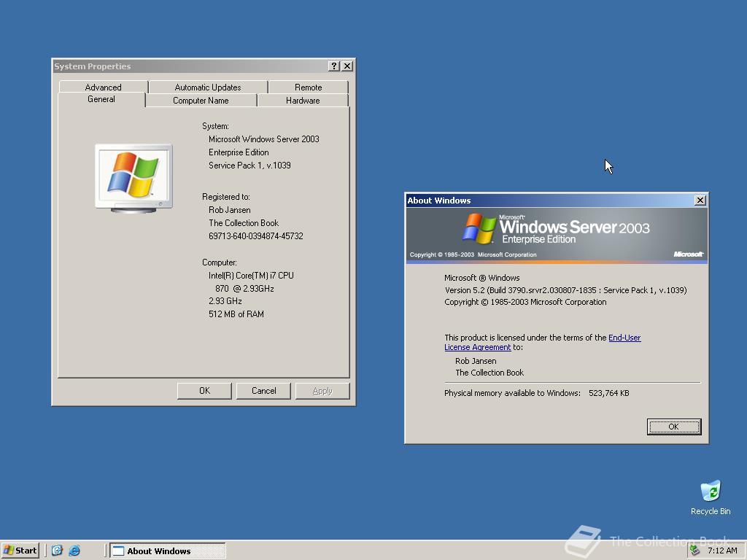Close the System Properties window
The width and height of the screenshot is (747, 560).
click(x=347, y=66)
